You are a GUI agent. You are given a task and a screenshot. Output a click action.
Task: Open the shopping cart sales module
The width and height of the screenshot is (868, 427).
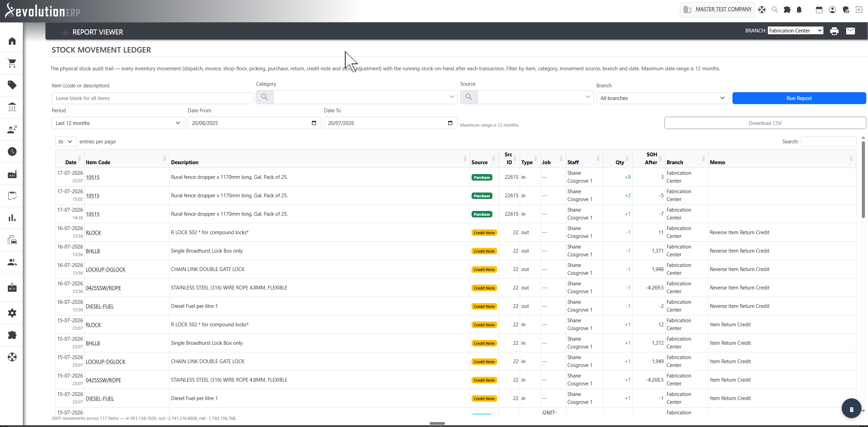pos(12,63)
